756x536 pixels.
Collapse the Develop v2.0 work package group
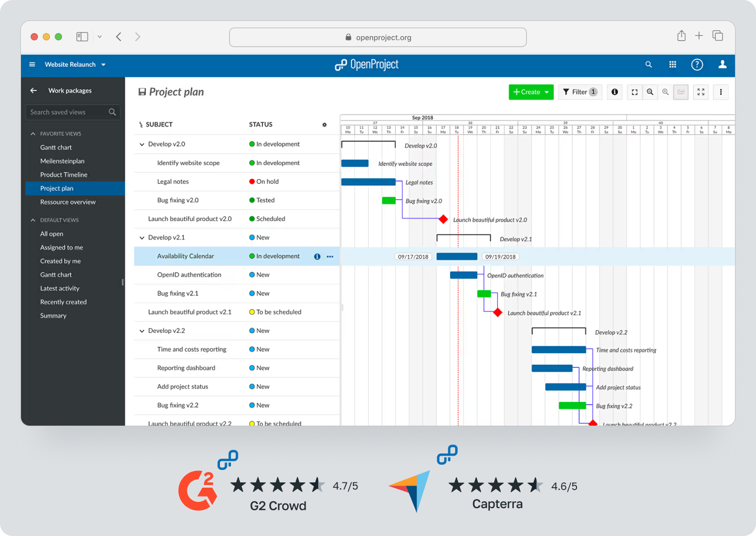click(x=142, y=143)
